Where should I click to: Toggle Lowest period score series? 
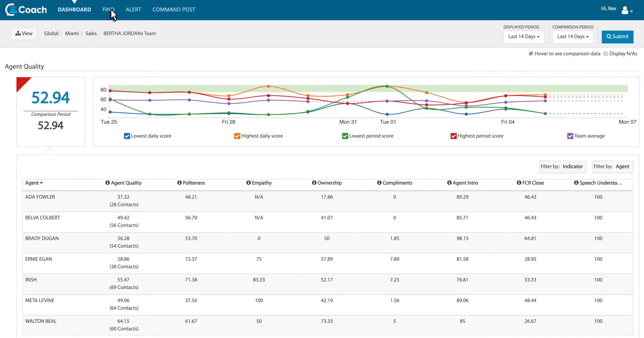click(x=345, y=136)
